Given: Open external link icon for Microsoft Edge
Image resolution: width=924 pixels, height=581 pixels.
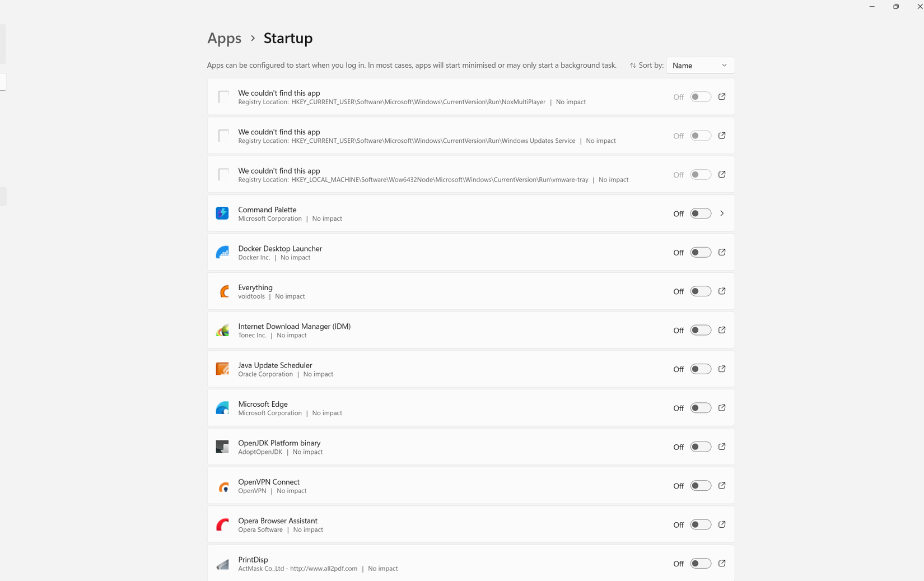Looking at the screenshot, I should [x=722, y=408].
